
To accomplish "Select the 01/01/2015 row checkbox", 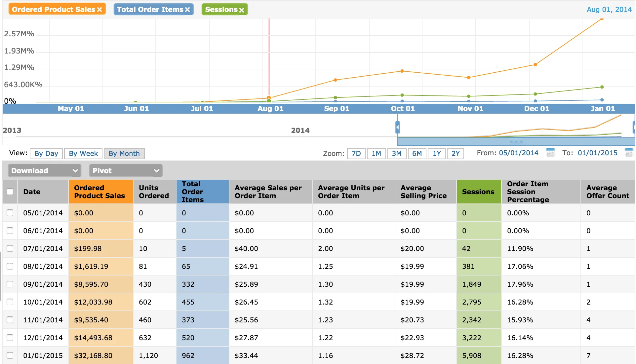I will [10, 355].
